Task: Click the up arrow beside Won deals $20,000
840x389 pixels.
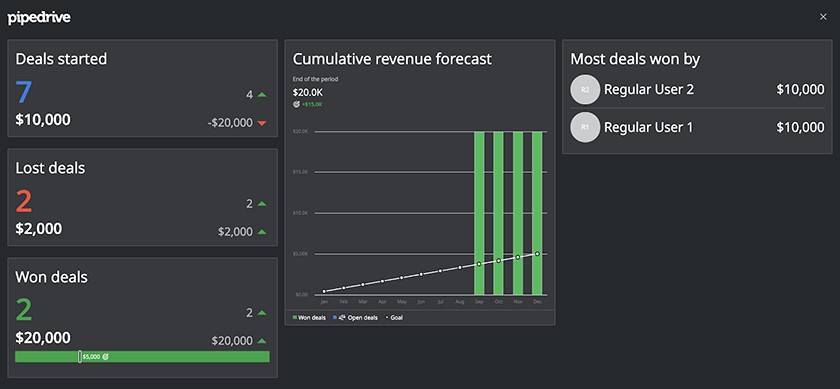Action: 262,341
